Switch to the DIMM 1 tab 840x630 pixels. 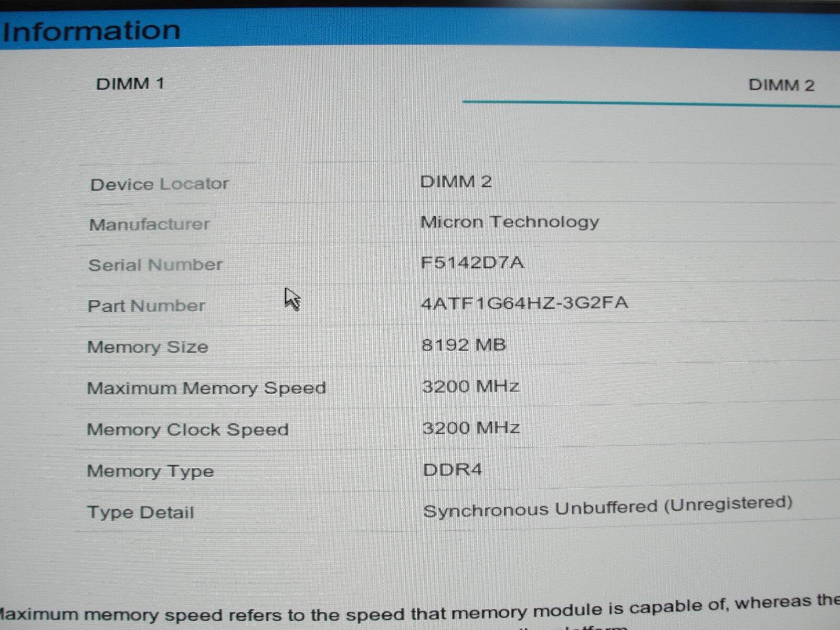(x=130, y=83)
